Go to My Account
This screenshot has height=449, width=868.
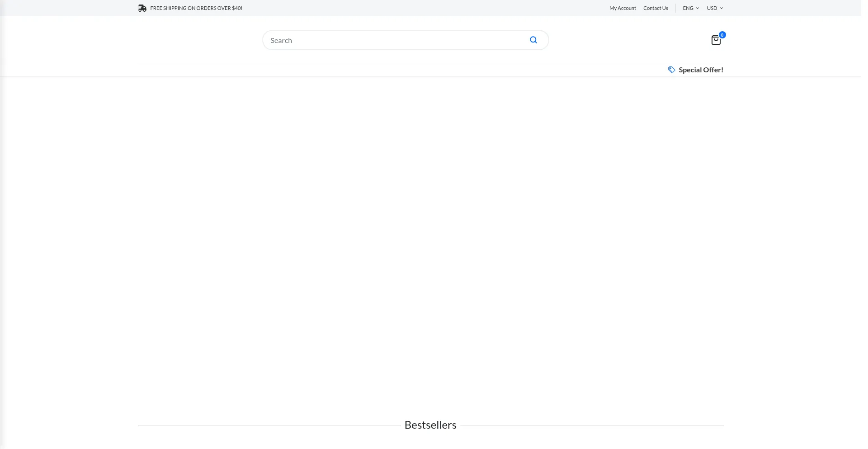[x=623, y=8]
